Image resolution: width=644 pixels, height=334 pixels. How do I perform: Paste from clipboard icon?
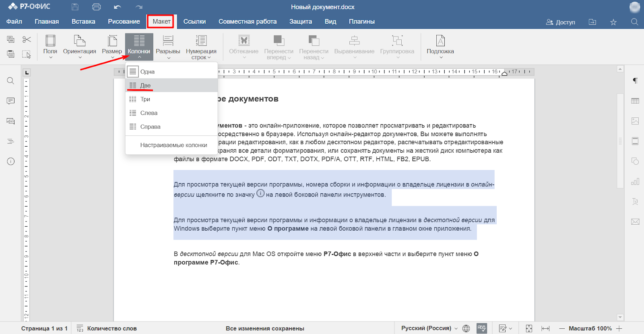(11, 54)
